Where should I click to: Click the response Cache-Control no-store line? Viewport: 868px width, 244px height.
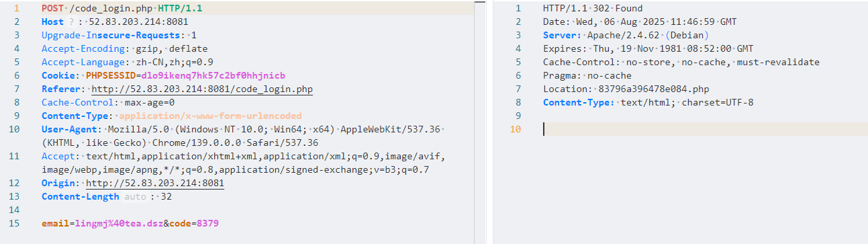[681, 62]
